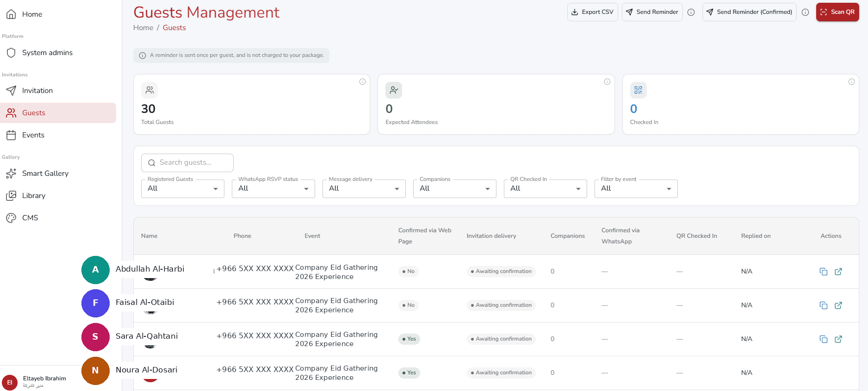The width and height of the screenshot is (868, 391).
Task: Click the Invitation delivery column header
Action: point(491,236)
